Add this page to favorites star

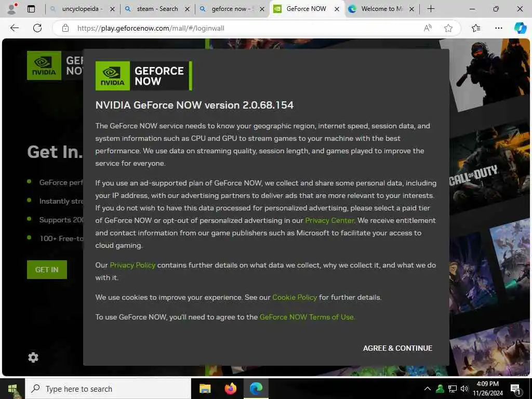[x=448, y=28]
